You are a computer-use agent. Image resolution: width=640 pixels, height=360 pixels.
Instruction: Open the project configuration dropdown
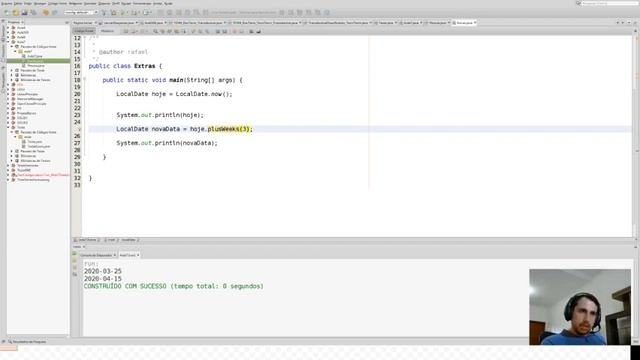80,13
